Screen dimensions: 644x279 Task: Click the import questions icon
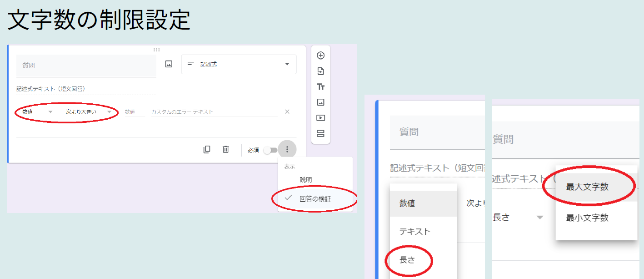click(x=320, y=71)
